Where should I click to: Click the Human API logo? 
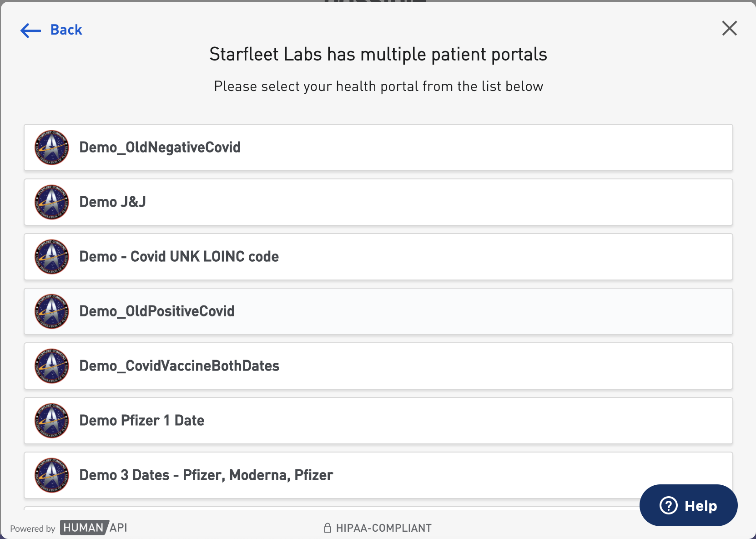pos(94,528)
